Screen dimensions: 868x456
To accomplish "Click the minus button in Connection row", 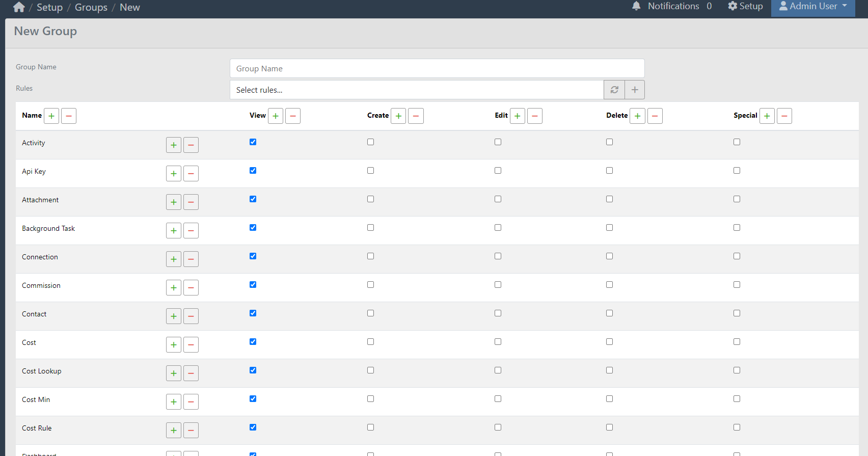I will pyautogui.click(x=191, y=259).
